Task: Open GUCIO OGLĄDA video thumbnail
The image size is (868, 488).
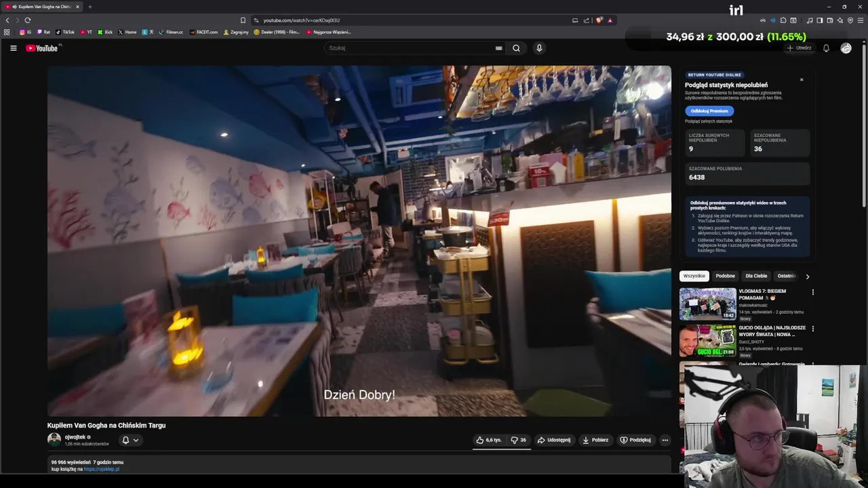Action: tap(708, 340)
